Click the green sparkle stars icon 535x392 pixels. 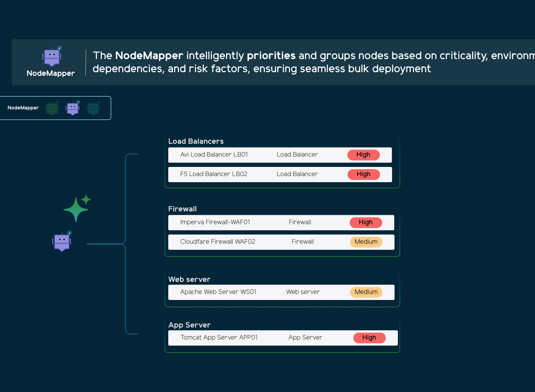coord(77,208)
